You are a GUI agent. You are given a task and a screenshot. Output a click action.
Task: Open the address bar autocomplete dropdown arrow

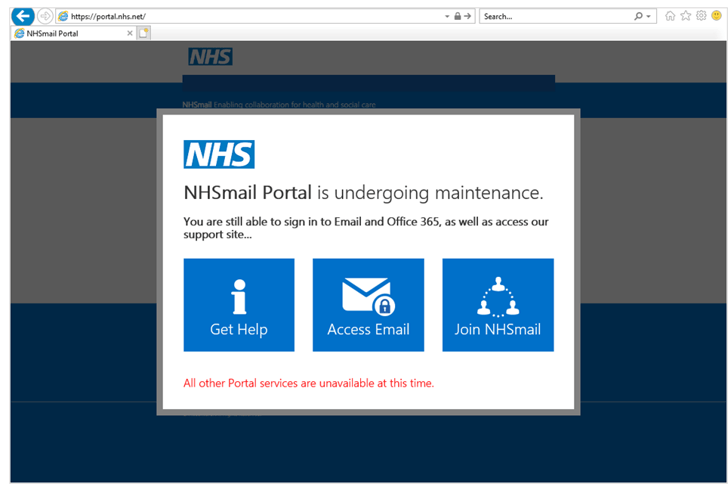[x=447, y=16]
